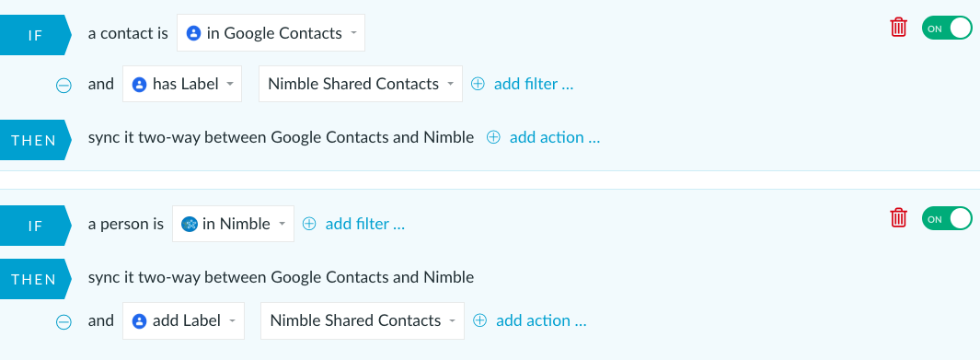This screenshot has width=980, height=360.
Task: Click 'add action …' link after first THEN
Action: [555, 137]
